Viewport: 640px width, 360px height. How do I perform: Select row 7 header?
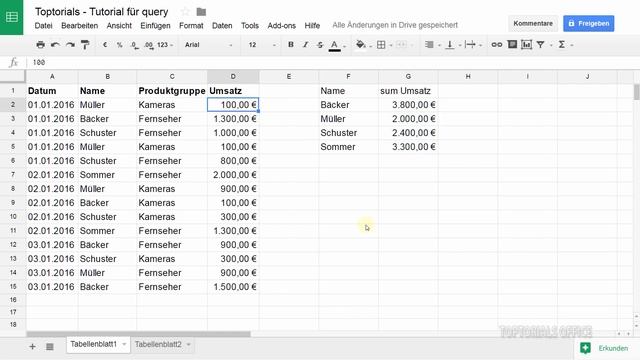coord(13,175)
